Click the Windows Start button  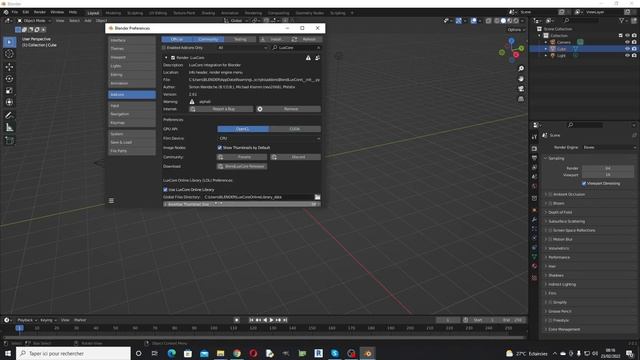tap(8, 353)
